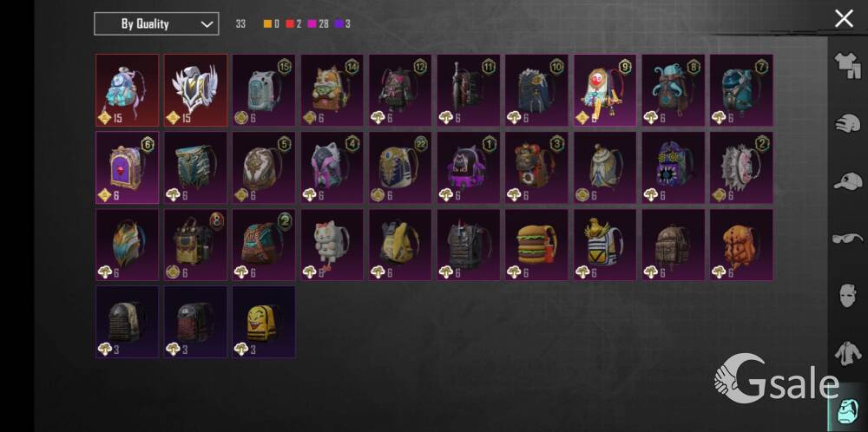The image size is (868, 432).
Task: Select the corgi dog backpack numbered 14
Action: (x=332, y=89)
